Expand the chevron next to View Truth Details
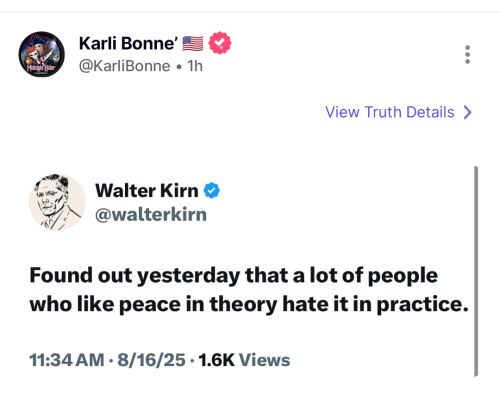 tap(468, 112)
